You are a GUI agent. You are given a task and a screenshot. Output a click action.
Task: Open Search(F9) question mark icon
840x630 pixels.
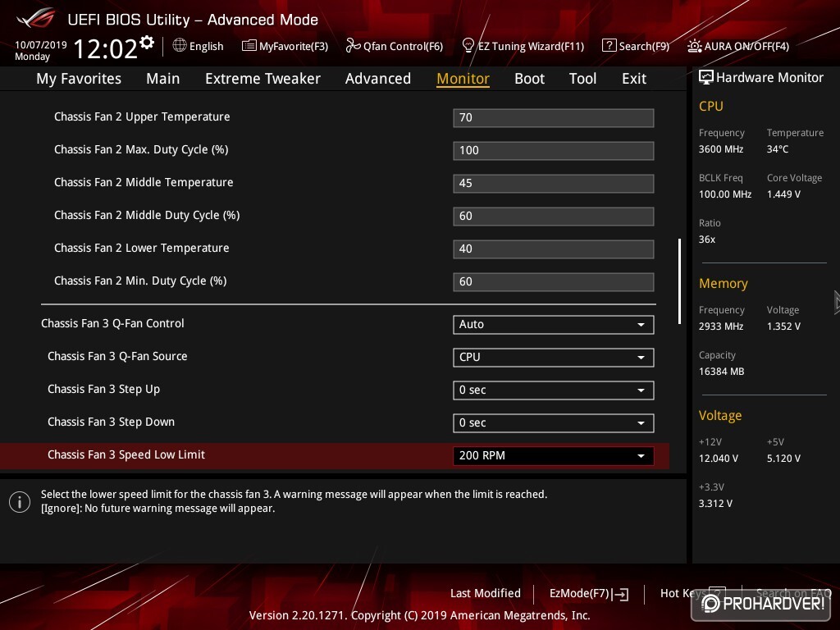point(609,46)
